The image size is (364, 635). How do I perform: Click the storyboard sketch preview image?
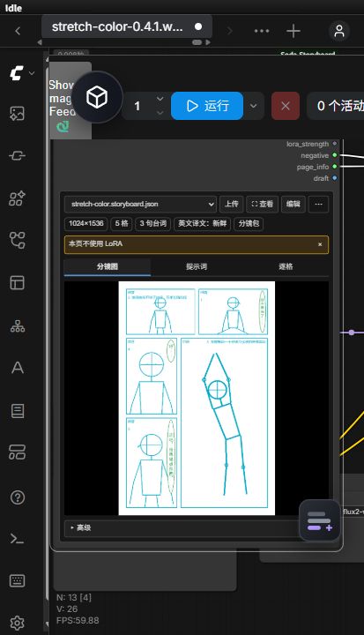coord(197,399)
